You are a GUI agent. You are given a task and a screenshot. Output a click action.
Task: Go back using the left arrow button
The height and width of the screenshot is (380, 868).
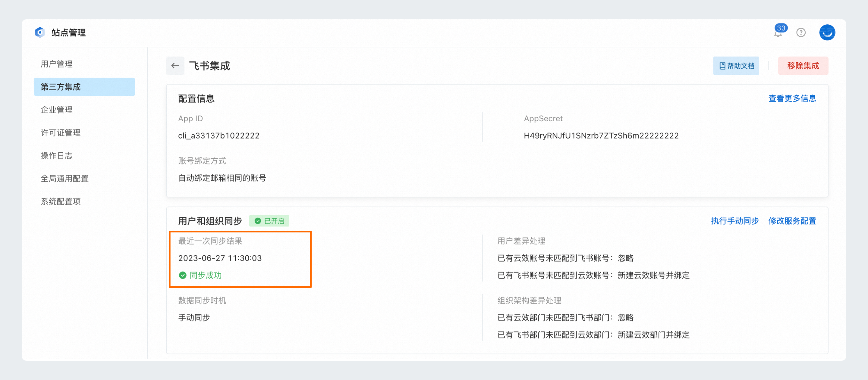tap(175, 66)
